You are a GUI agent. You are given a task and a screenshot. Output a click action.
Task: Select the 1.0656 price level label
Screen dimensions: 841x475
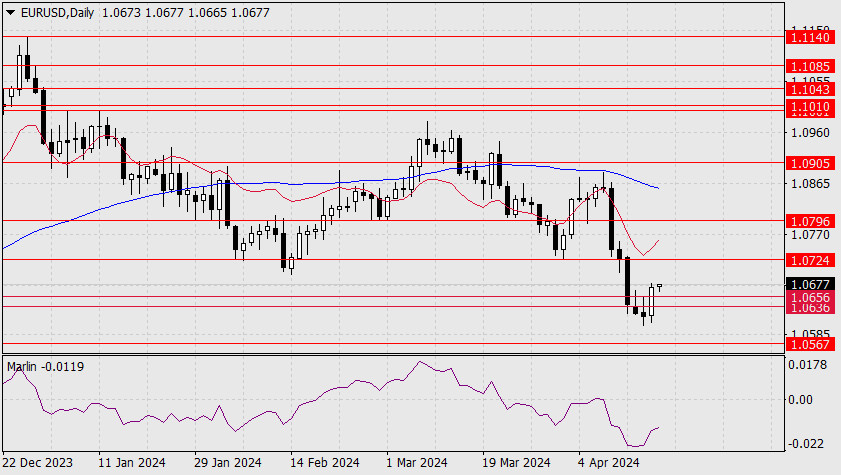(x=810, y=297)
